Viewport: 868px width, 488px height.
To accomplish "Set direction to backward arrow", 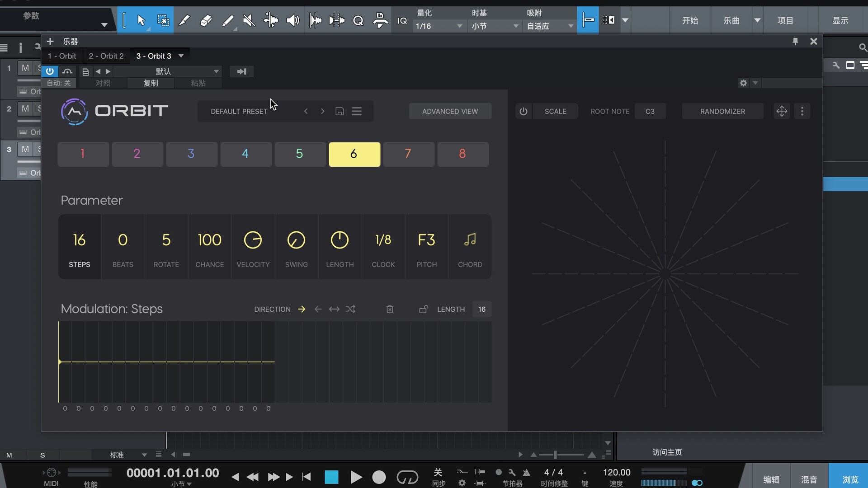I will click(x=318, y=309).
